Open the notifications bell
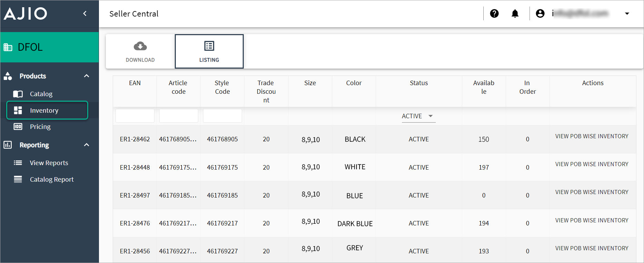Viewport: 644px width, 263px height. click(515, 13)
